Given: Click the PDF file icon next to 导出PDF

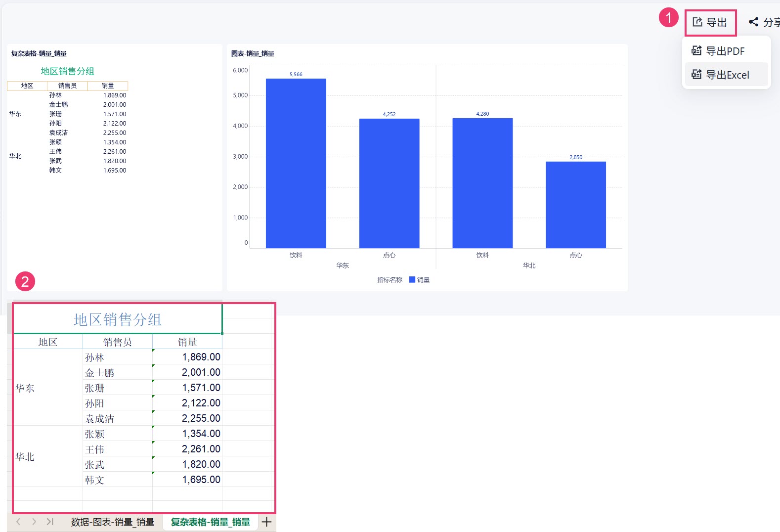Looking at the screenshot, I should (x=696, y=50).
